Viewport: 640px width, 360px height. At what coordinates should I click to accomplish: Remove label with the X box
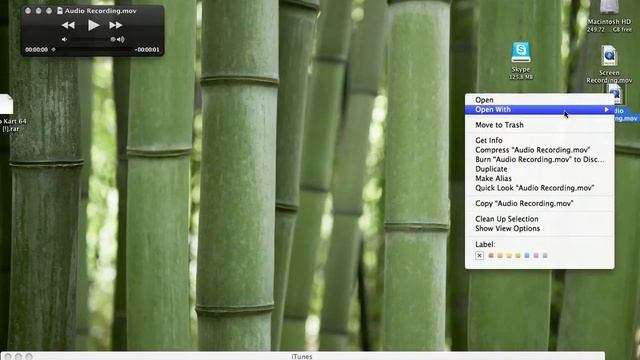(480, 256)
